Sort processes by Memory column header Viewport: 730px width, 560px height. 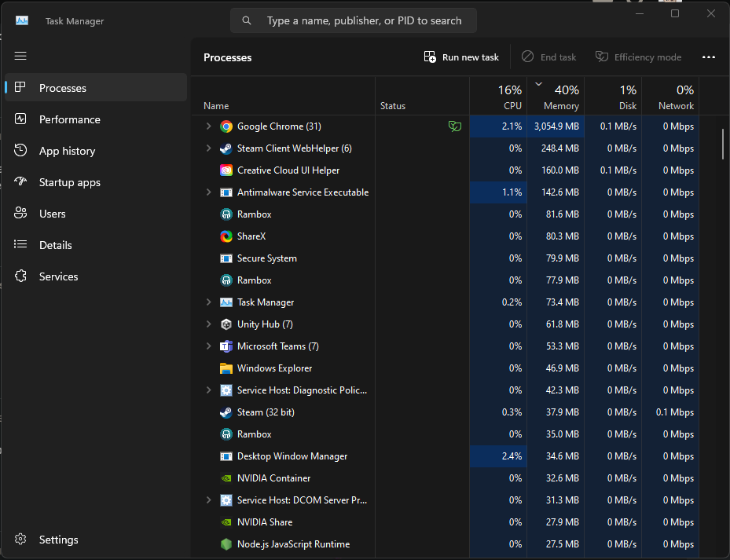(x=561, y=98)
